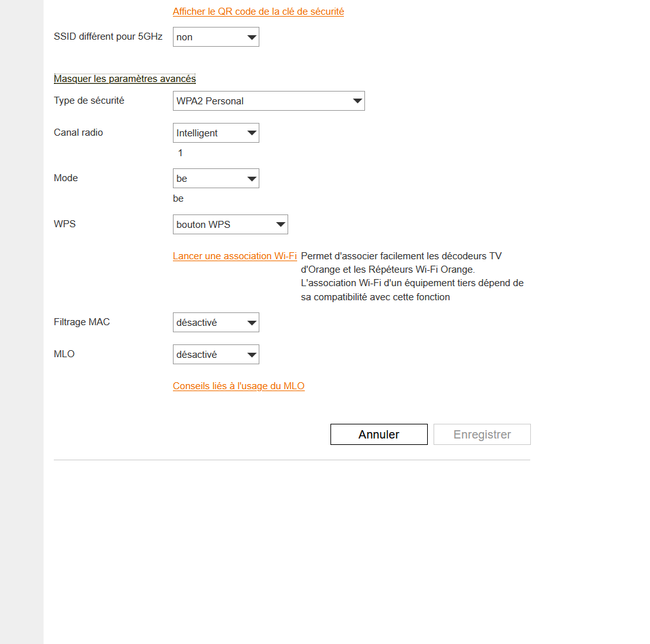Open the MLO dropdown set to désactivé
The image size is (650, 644).
216,355
